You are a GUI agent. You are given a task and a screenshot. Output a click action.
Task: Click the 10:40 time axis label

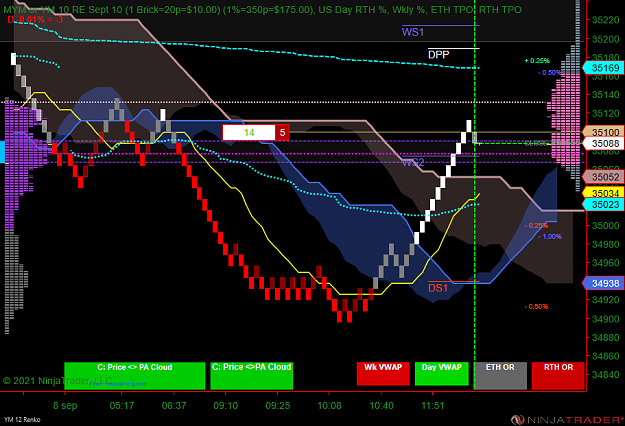[x=381, y=406]
